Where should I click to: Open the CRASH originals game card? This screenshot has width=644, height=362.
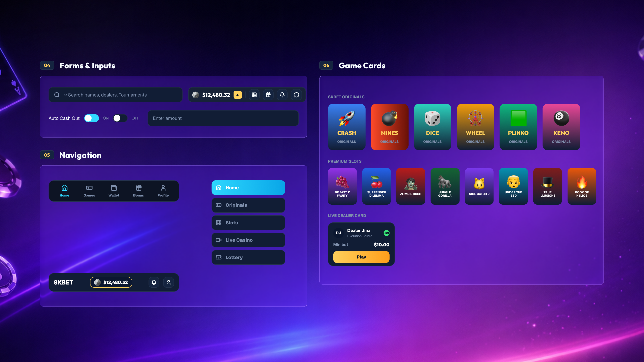pyautogui.click(x=347, y=127)
